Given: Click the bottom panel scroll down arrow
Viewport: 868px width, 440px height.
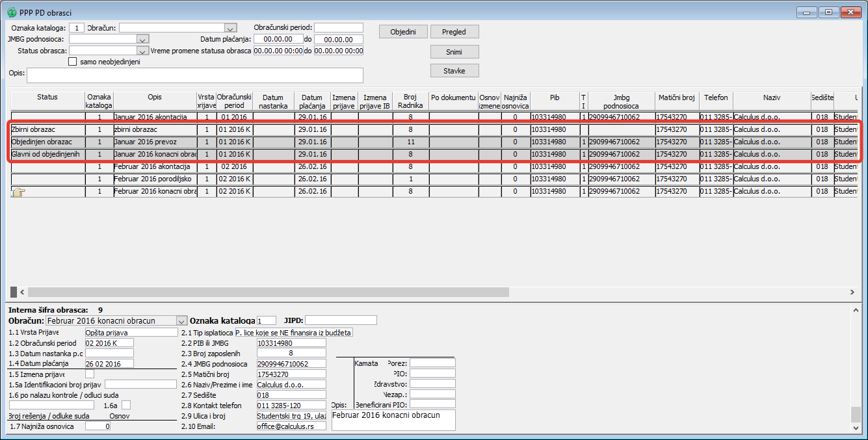Looking at the screenshot, I should [856, 428].
